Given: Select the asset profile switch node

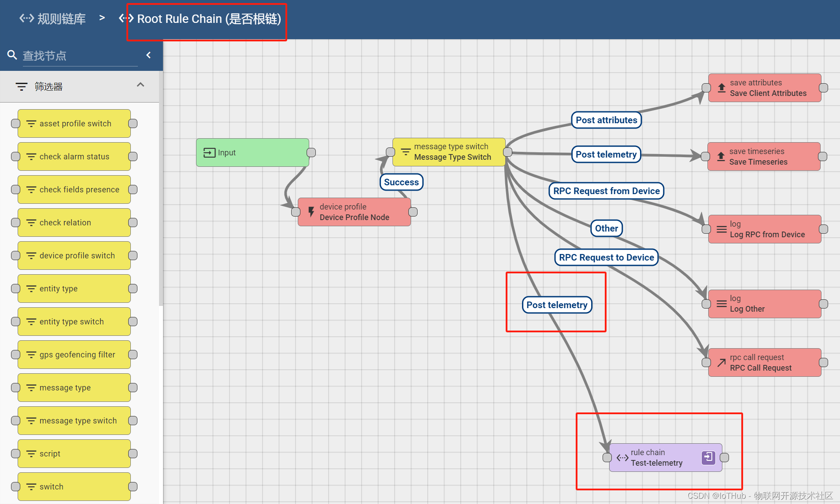Looking at the screenshot, I should 74,124.
